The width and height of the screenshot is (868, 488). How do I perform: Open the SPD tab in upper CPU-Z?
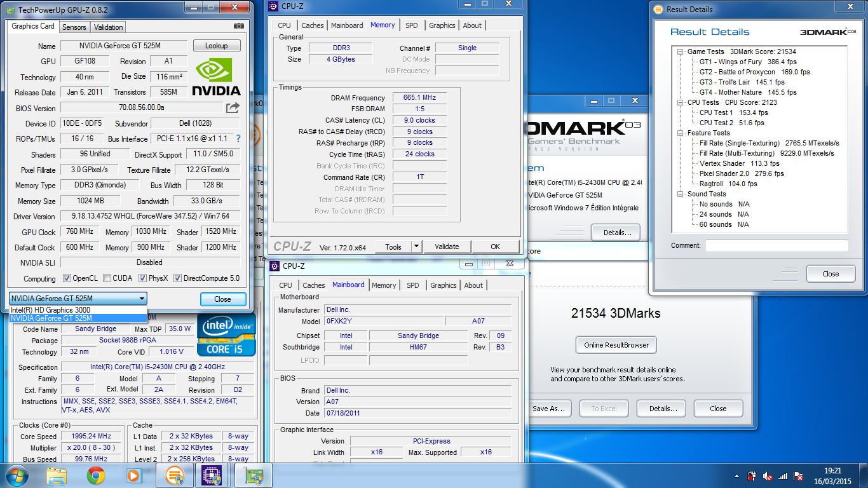412,25
